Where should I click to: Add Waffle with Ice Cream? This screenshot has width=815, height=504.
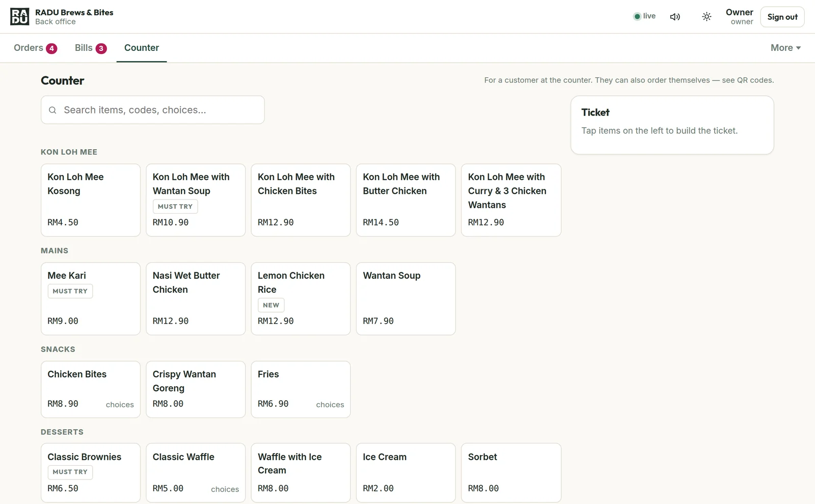(x=301, y=473)
